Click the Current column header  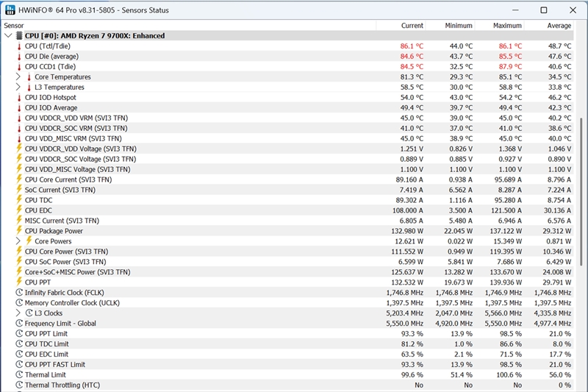[x=400, y=26]
